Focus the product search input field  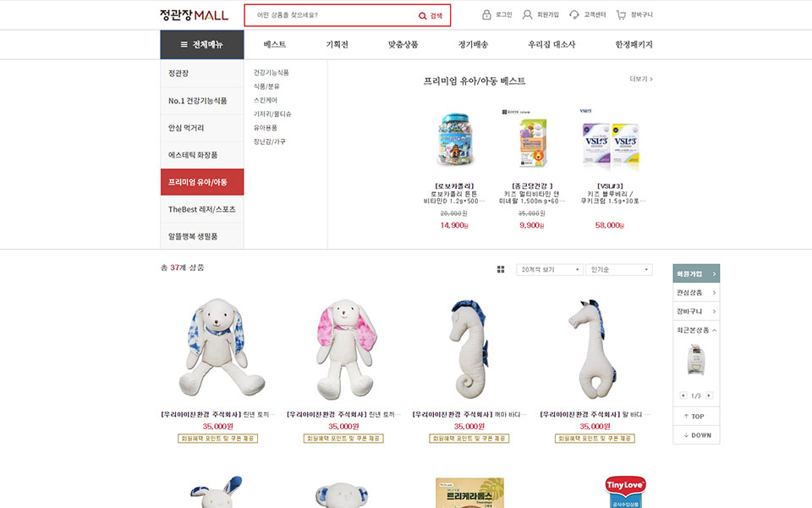(x=336, y=15)
